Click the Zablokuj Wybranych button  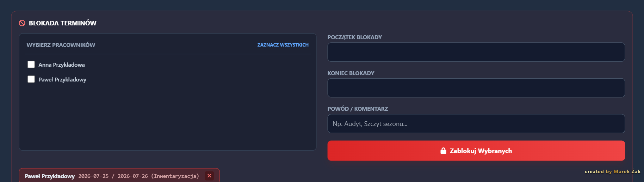pos(476,151)
